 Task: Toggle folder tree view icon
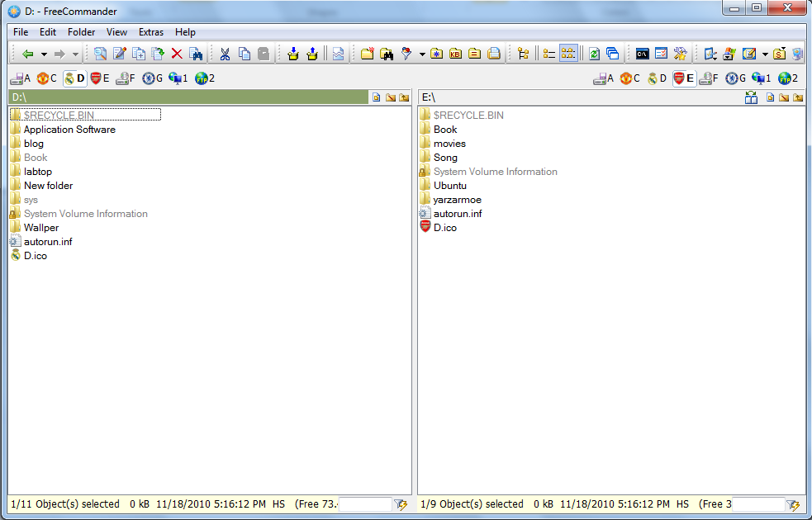tap(523, 54)
